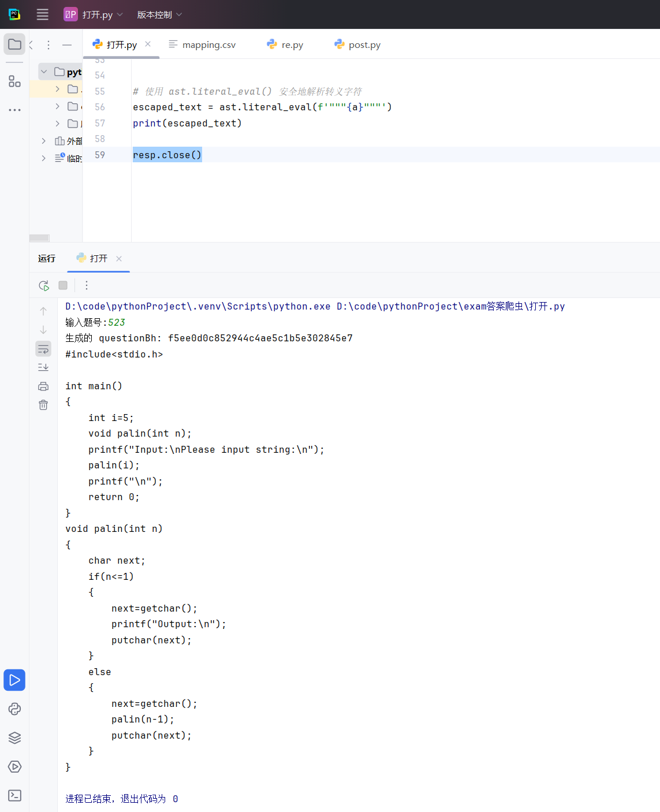
Task: Open the 版本控制 dropdown
Action: coord(159,14)
